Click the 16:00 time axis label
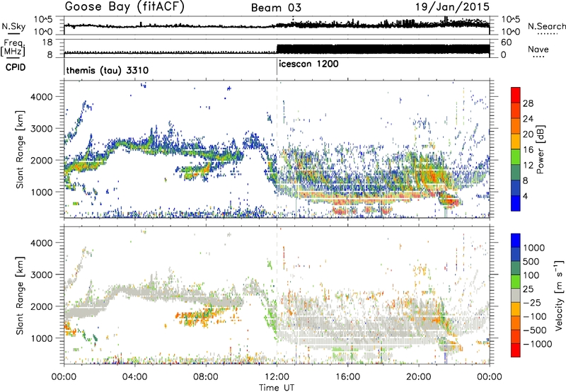This screenshot has width=566, height=392. (x=347, y=377)
